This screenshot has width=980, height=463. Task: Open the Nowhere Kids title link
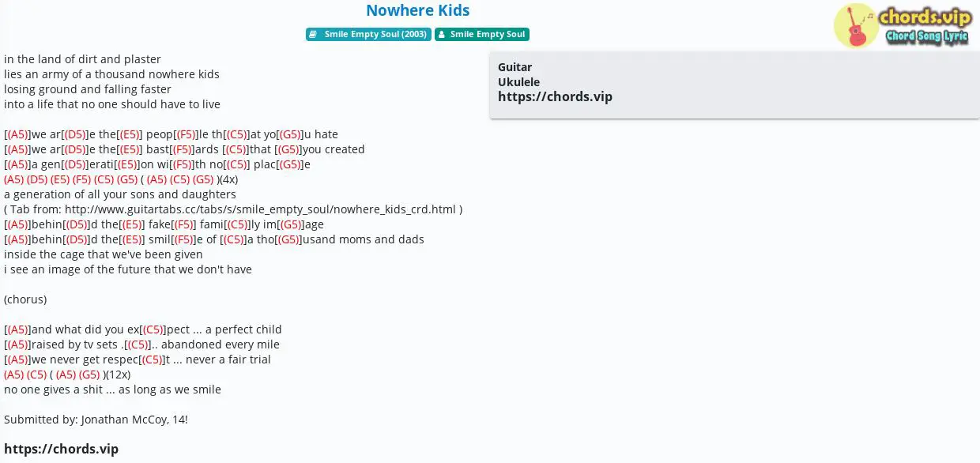(x=418, y=10)
